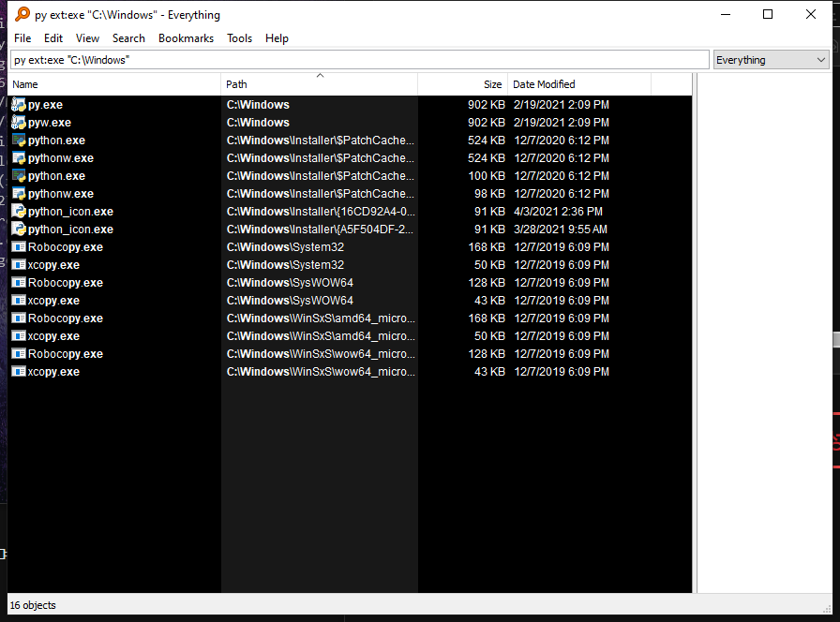Click the SysWOW64 Robocopy.exe icon
840x622 pixels.
click(x=19, y=282)
